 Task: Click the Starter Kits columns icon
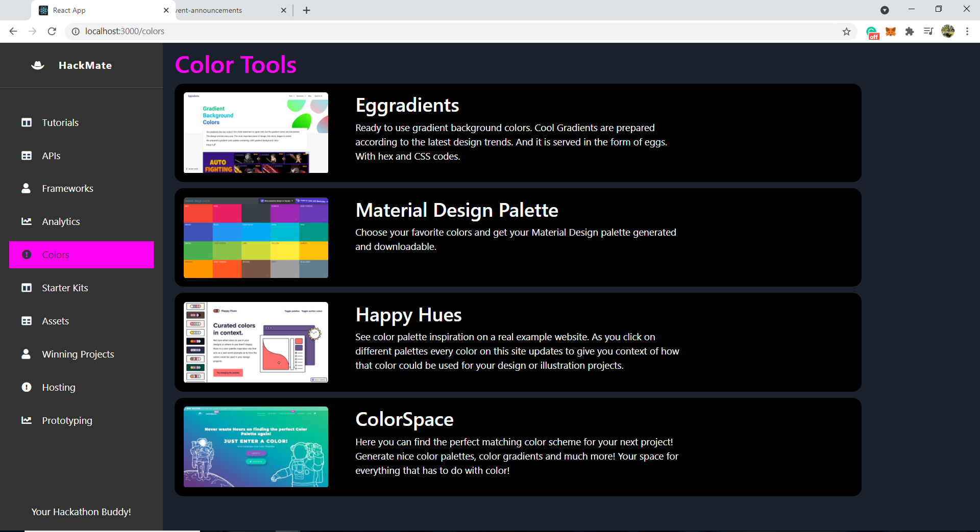pyautogui.click(x=27, y=288)
